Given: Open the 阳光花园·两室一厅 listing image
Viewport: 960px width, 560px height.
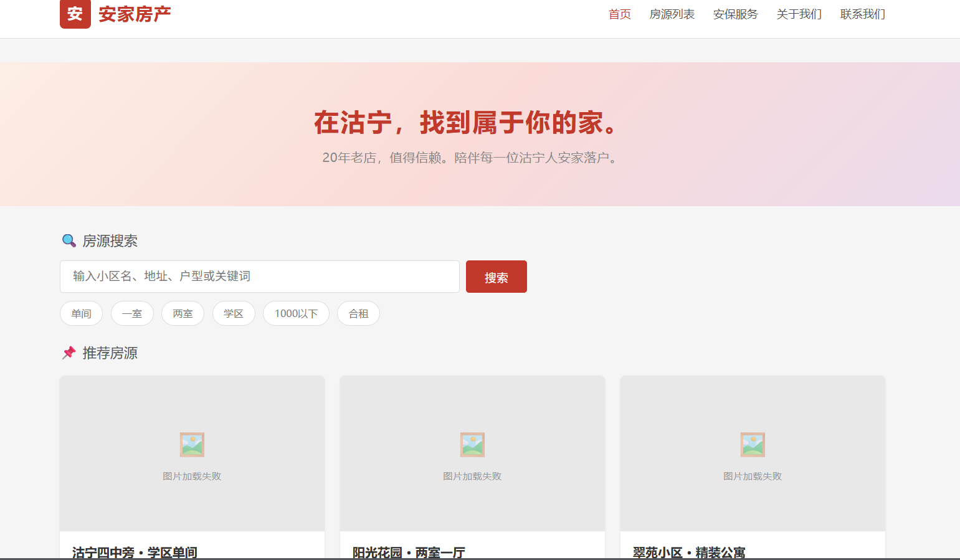Looking at the screenshot, I should 472,453.
